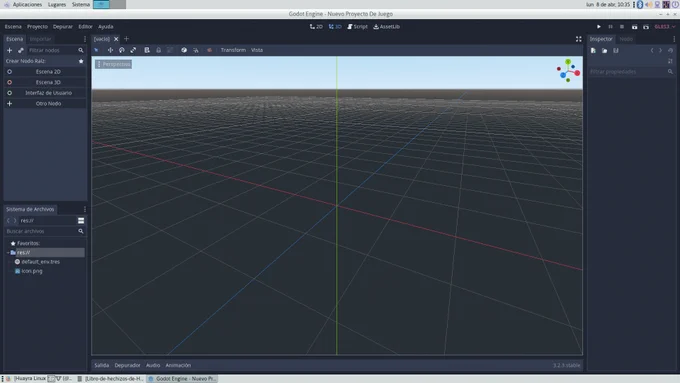Toggle distraction-free fullscreen mode
Image resolution: width=680 pixels, height=383 pixels.
point(579,39)
